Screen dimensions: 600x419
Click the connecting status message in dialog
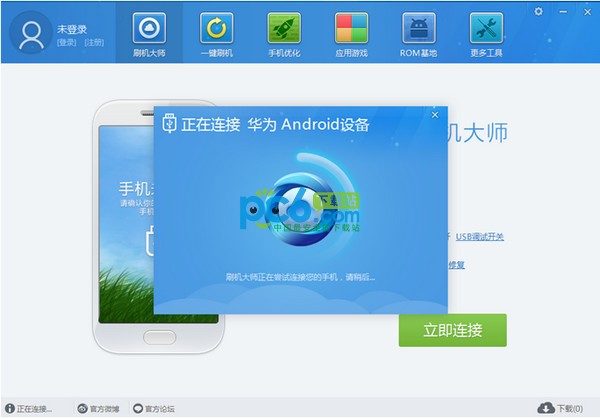(300, 277)
